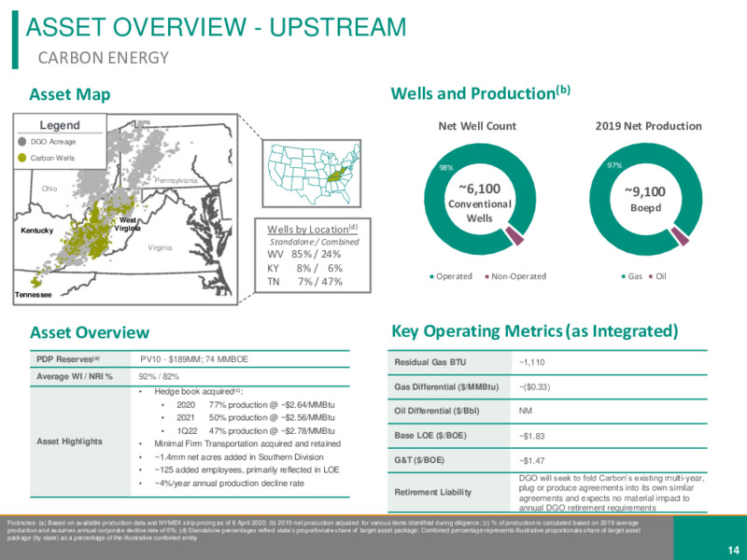Click the 'DGO will seek to fold' paragraph
Image resolution: width=747 pixels, height=560 pixels.
pyautogui.click(x=612, y=493)
